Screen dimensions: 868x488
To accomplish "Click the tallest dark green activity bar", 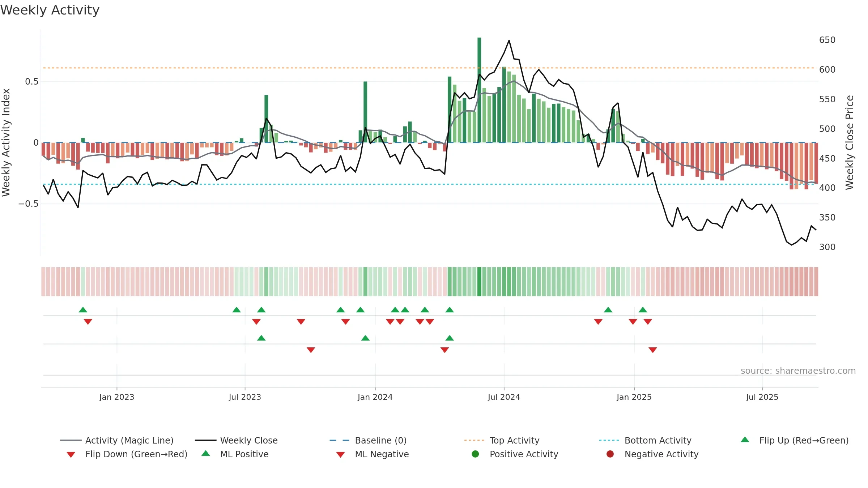I will [479, 90].
